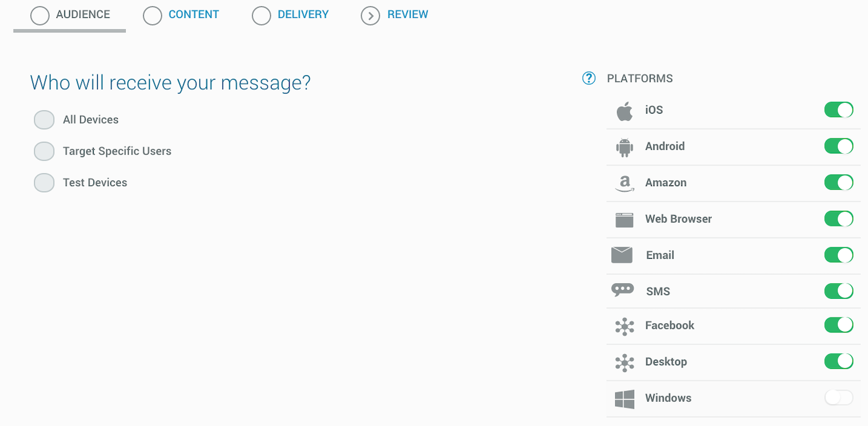Choose the Test Devices radio button
This screenshot has height=426, width=868.
coord(44,183)
